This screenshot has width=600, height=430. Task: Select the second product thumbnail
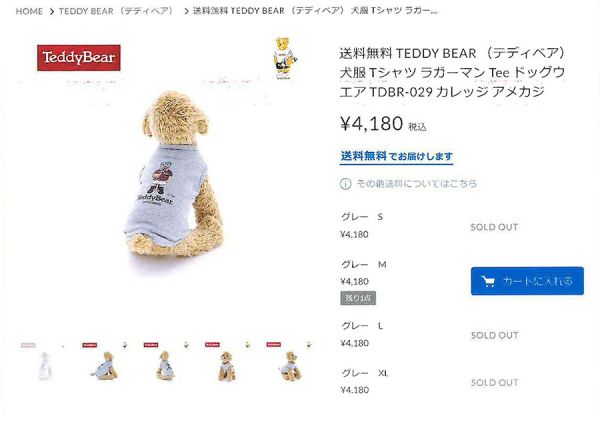[x=105, y=362]
